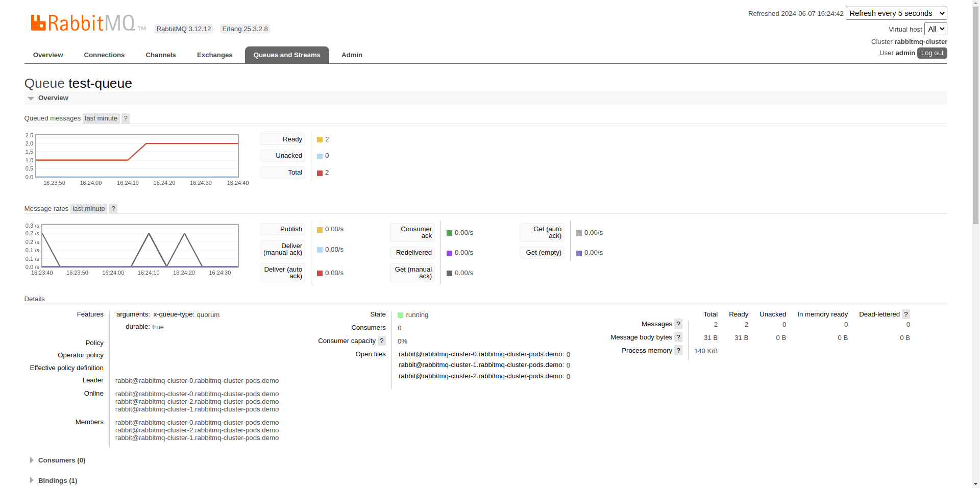
Task: Collapse the Overview section
Action: 53,98
